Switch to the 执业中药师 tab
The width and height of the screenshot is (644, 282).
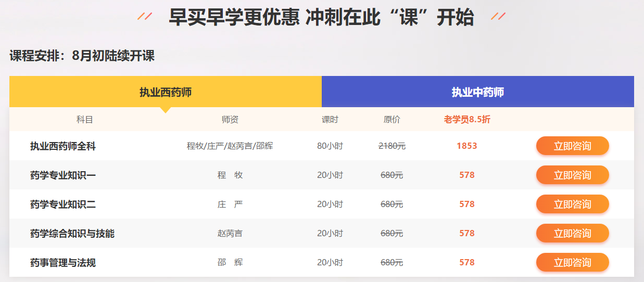[477, 92]
